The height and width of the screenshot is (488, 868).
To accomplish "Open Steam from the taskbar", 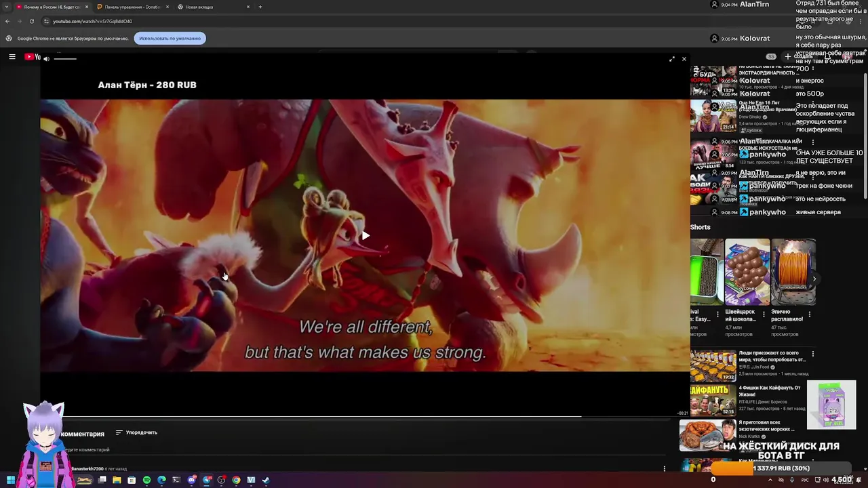I will [266, 480].
